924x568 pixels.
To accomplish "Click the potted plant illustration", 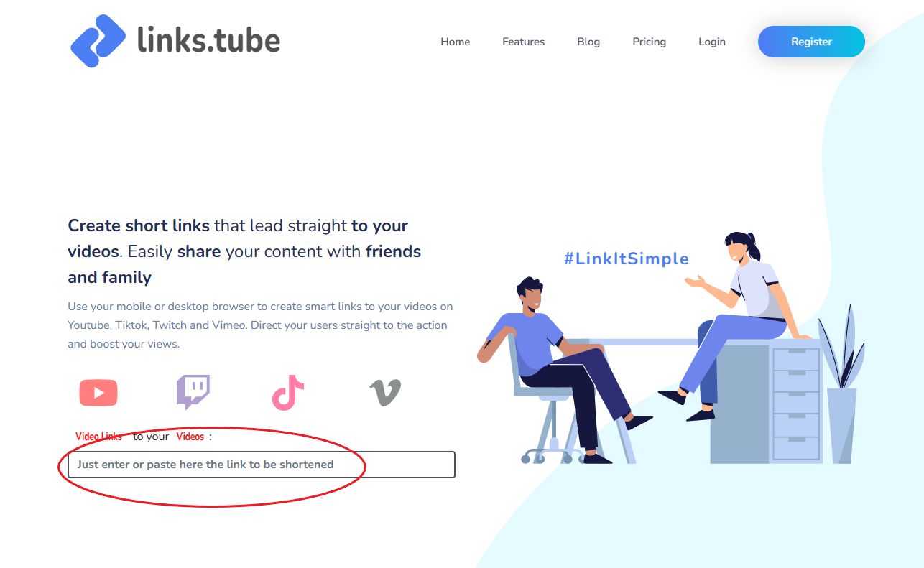I will pyautogui.click(x=841, y=384).
